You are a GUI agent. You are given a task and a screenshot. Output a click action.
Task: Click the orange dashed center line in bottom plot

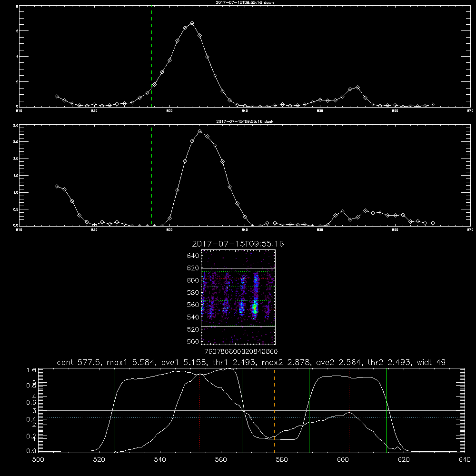click(275, 410)
